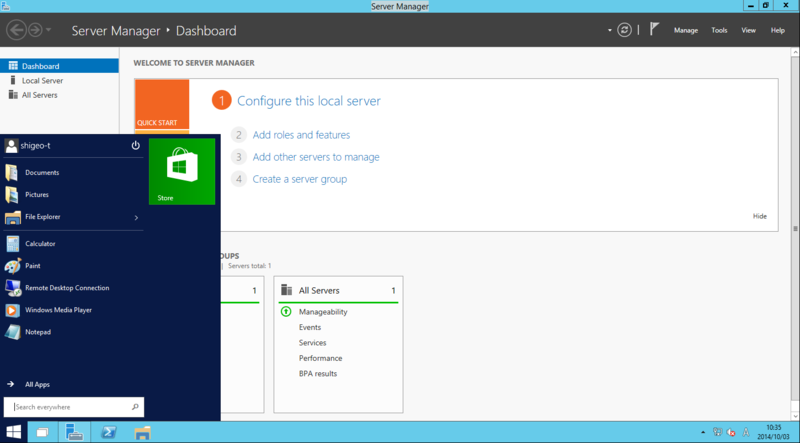
Task: Click the shigeo-t user account
Action: (28, 146)
